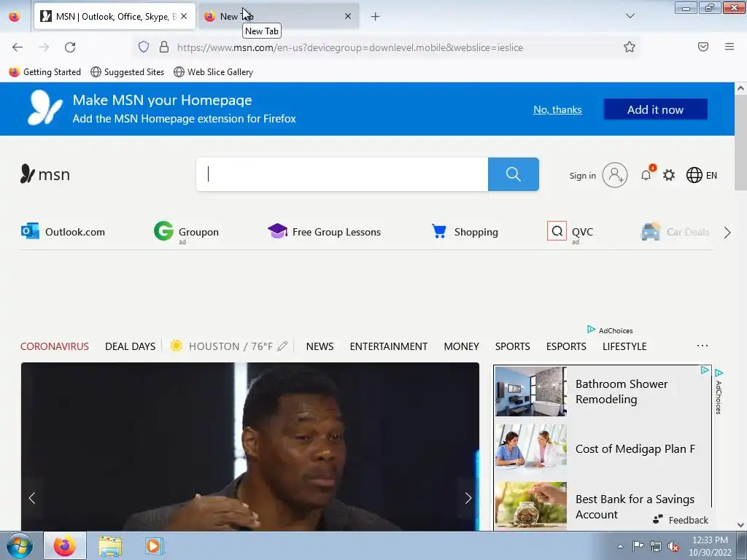Close the MSN tab
This screenshot has width=747, height=560.
tap(184, 16)
